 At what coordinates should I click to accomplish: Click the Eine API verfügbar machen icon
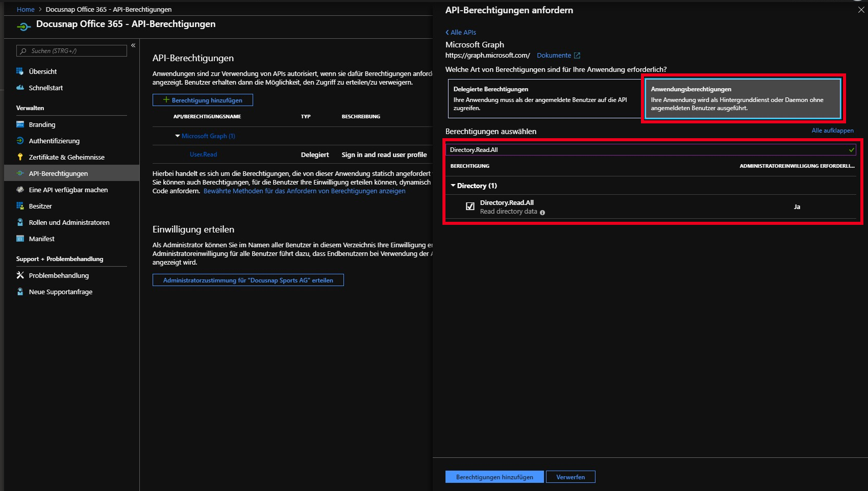pyautogui.click(x=20, y=190)
